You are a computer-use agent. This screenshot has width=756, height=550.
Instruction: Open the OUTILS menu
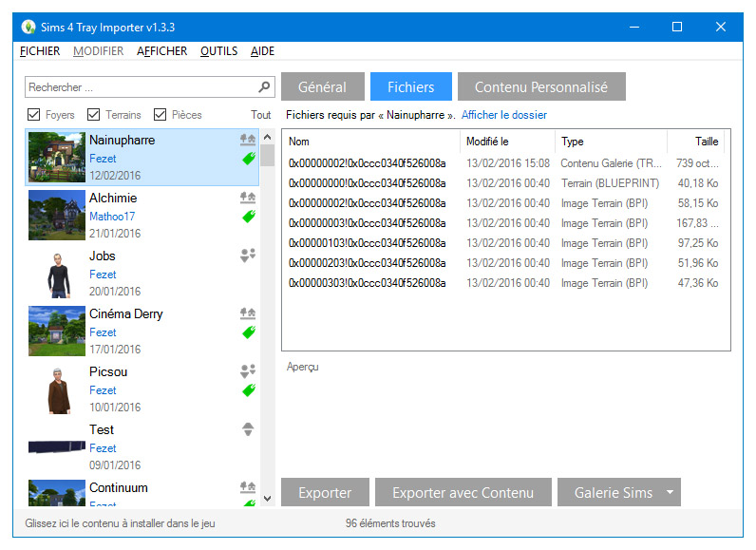pos(218,51)
